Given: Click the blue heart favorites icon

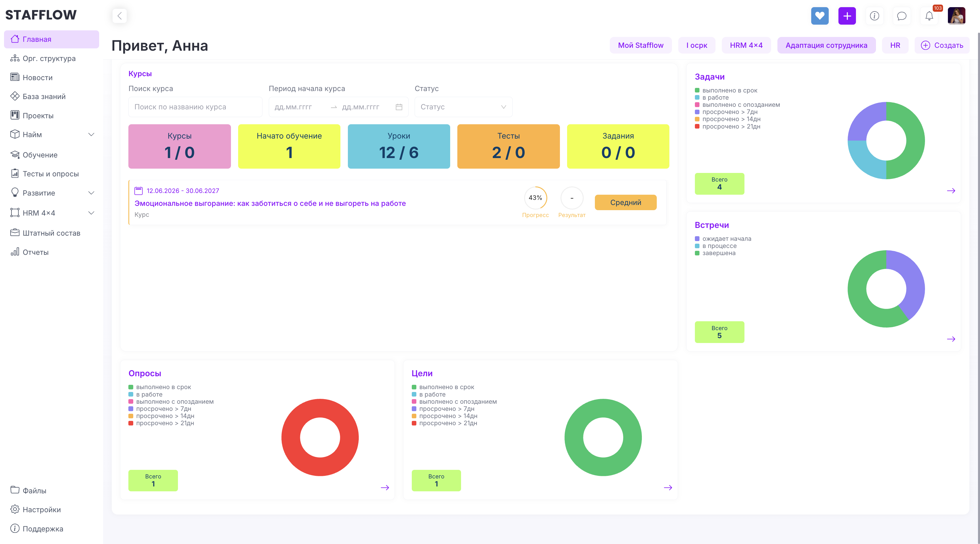Looking at the screenshot, I should point(820,16).
